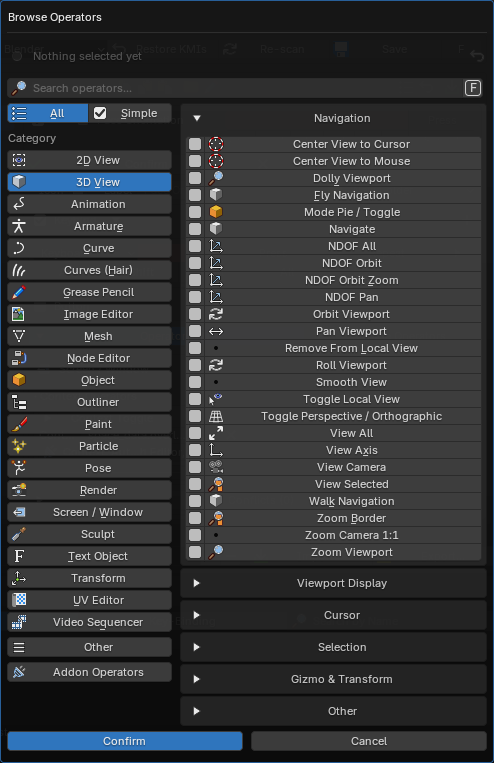This screenshot has height=763, width=494.
Task: Select the Render category icon
Action: [19, 490]
